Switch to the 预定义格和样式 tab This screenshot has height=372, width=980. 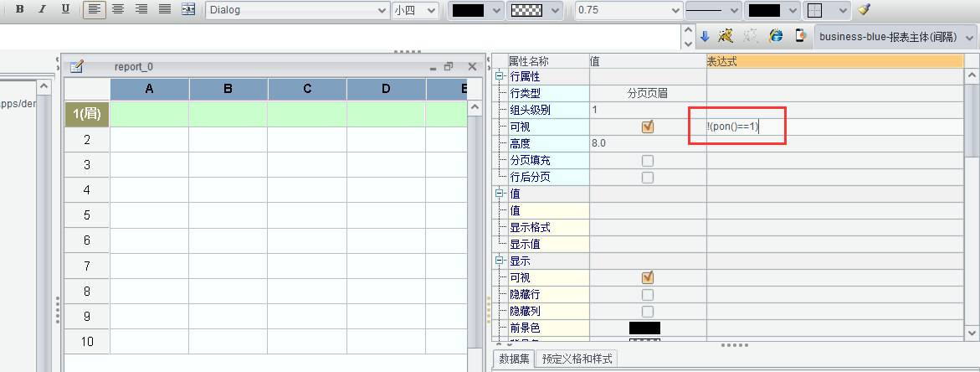(577, 359)
